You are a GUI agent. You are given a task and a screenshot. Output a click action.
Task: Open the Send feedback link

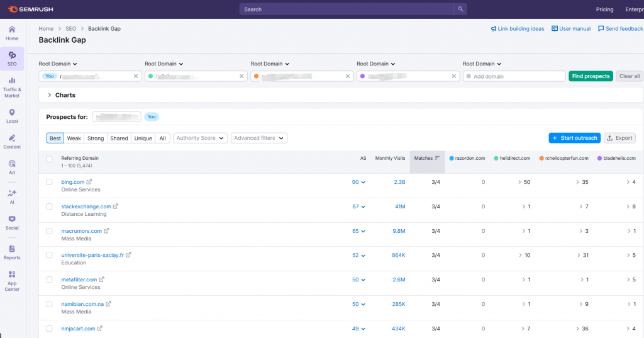621,29
